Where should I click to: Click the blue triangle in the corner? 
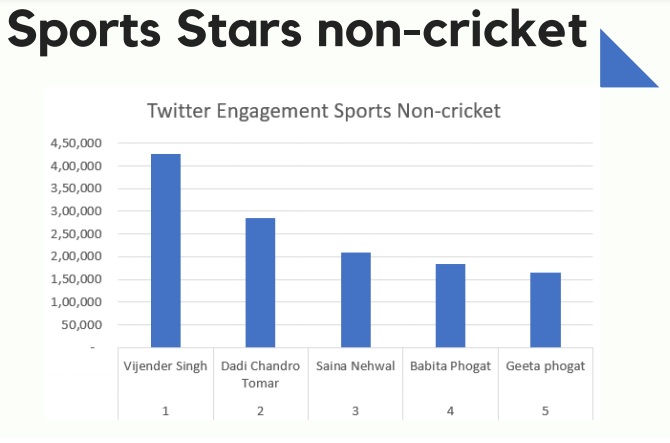pos(628,64)
